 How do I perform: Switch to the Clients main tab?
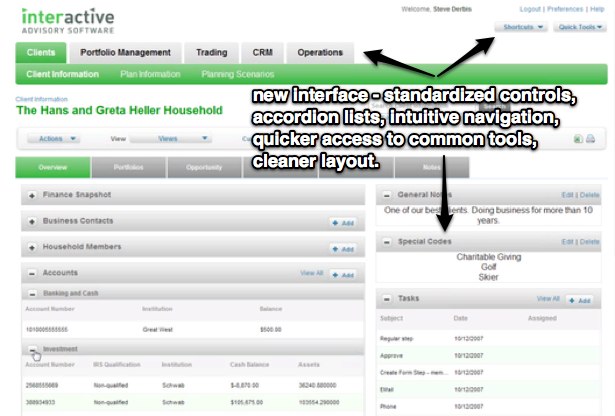(x=41, y=53)
